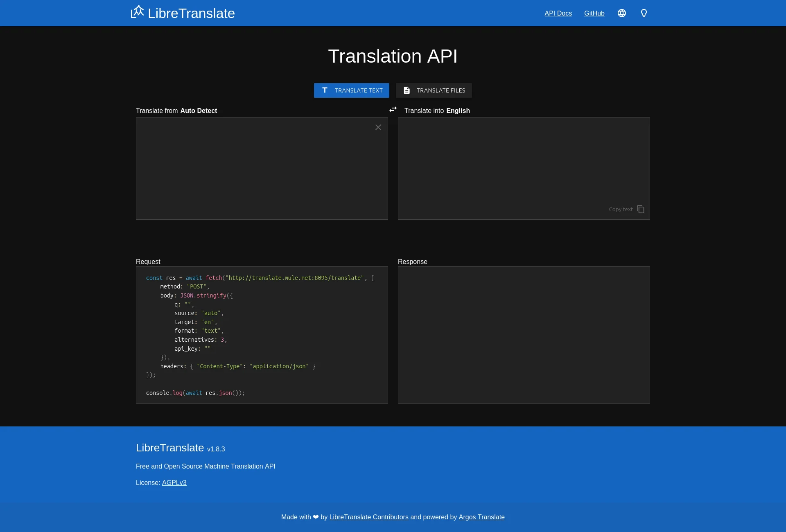Click the empty Response panel

point(524,335)
